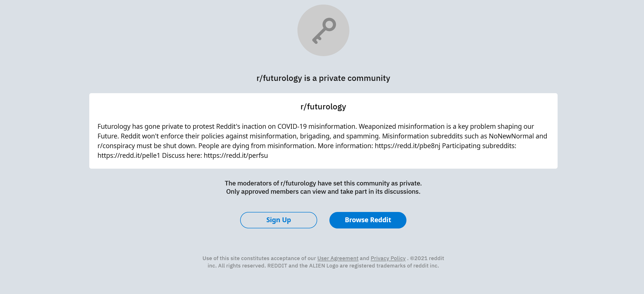Screen dimensions: 644x294
Task: Click the r/futurology card title
Action: point(323,107)
